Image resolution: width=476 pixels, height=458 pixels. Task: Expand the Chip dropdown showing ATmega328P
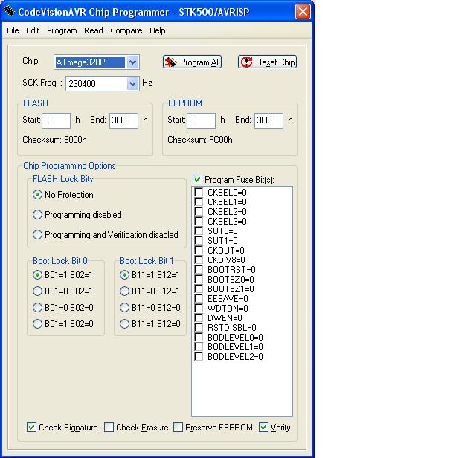132,62
